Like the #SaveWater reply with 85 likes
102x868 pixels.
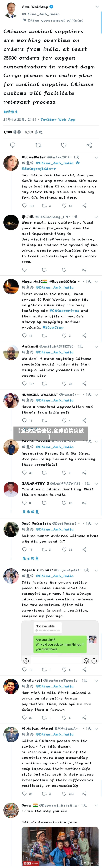tap(64, 206)
